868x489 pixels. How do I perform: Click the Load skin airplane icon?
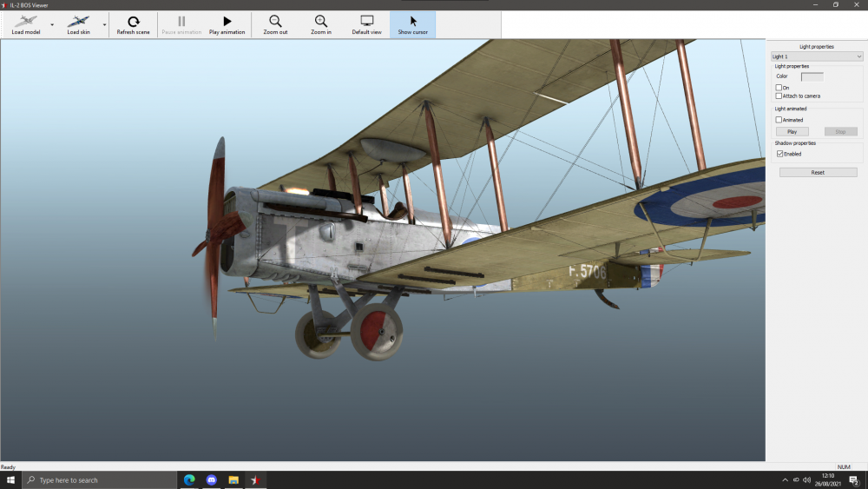(x=78, y=22)
